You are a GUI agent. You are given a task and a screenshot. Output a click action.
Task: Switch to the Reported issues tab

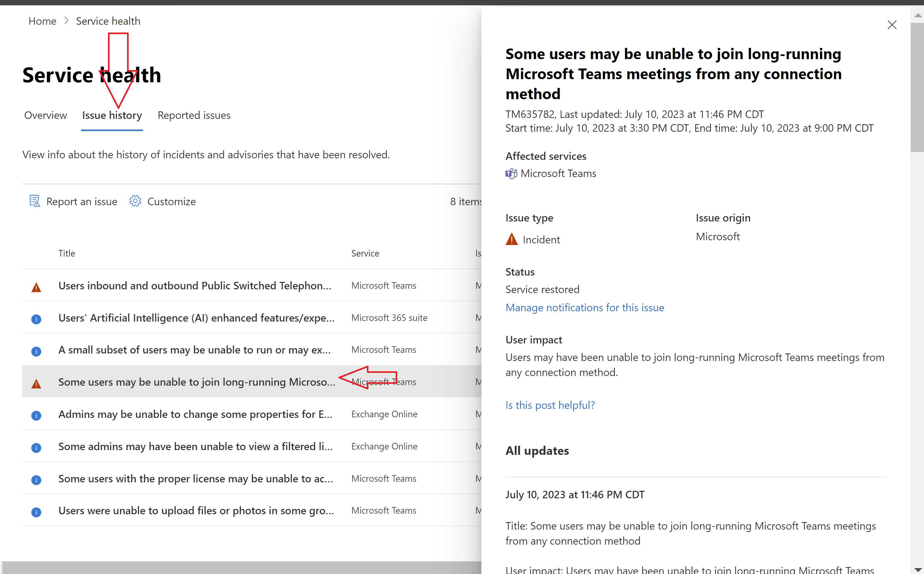click(x=194, y=115)
